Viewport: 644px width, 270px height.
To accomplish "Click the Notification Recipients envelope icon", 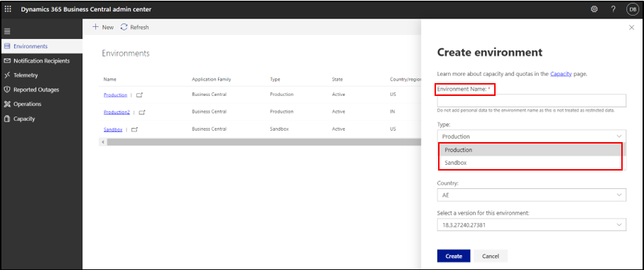I will click(x=7, y=61).
